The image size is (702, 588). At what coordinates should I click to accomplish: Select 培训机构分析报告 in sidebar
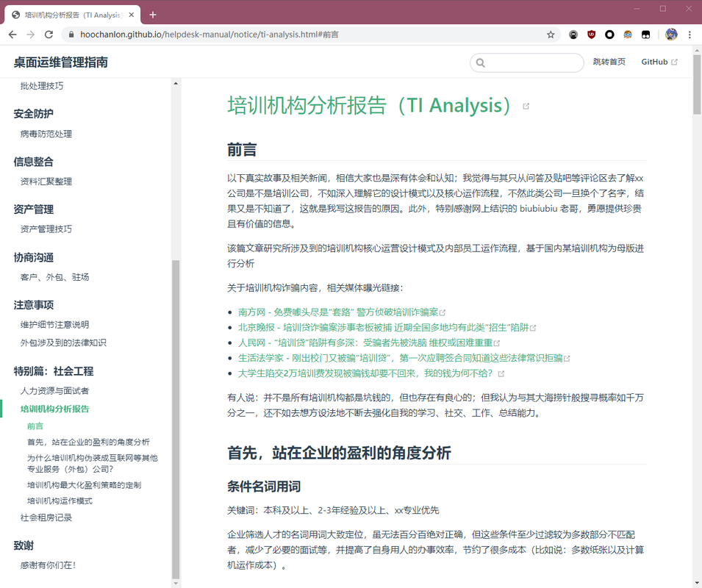(x=54, y=409)
